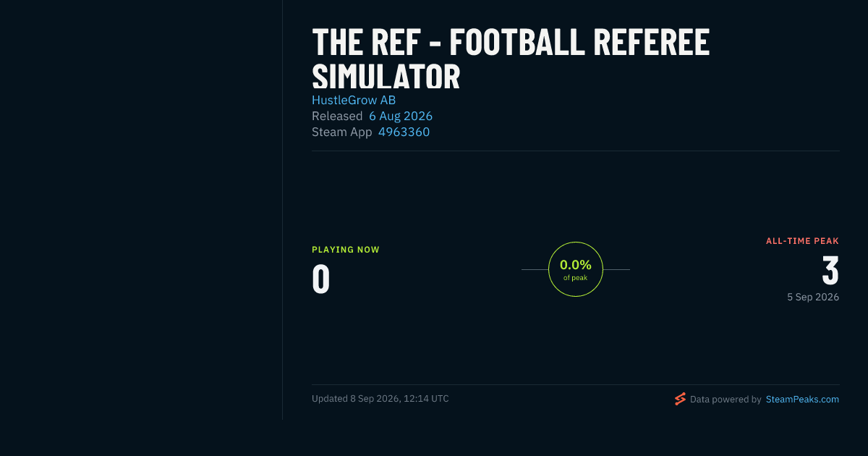
Task: Click the 'Data powered by' text
Action: click(x=726, y=399)
